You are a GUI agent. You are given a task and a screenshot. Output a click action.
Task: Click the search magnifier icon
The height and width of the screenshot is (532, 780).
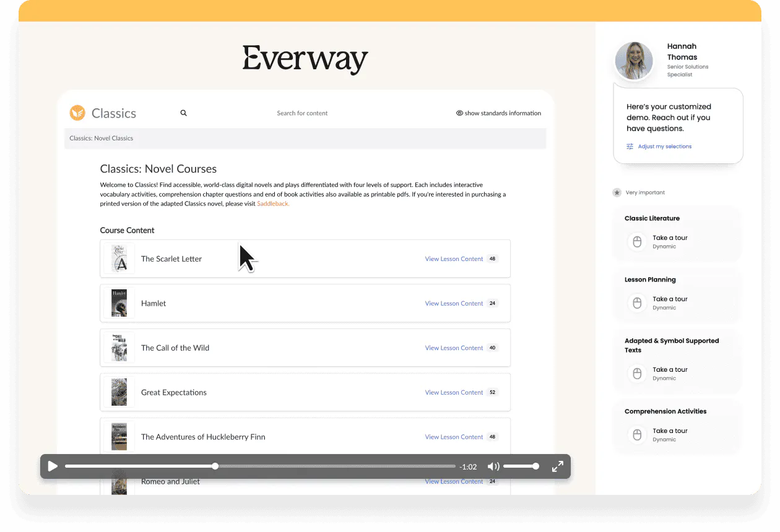[x=183, y=113]
